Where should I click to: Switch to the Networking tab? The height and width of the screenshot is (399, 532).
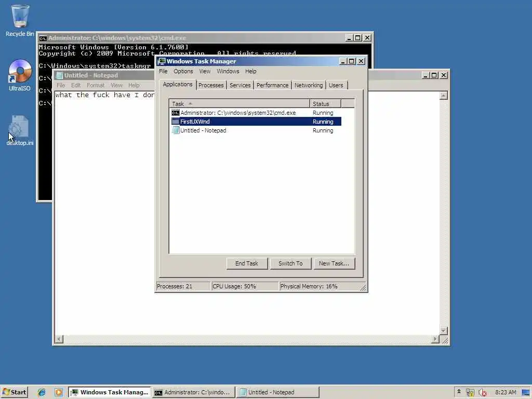click(x=309, y=85)
